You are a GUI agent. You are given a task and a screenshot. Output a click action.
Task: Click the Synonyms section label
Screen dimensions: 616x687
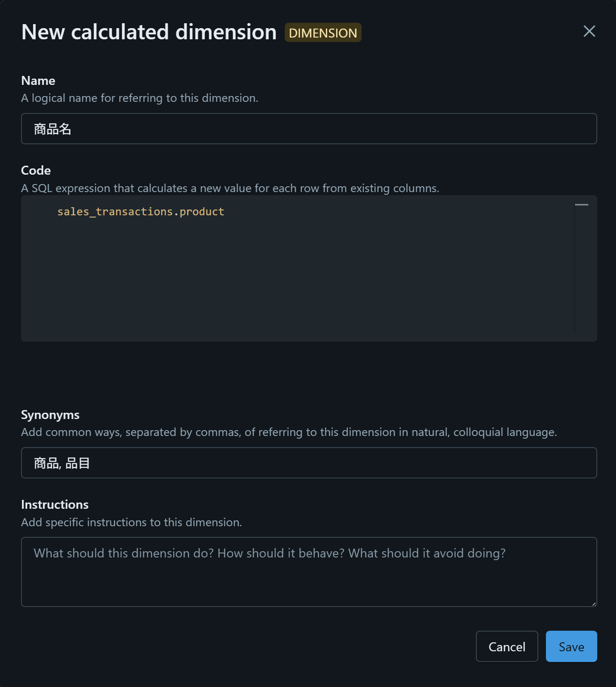coord(50,415)
